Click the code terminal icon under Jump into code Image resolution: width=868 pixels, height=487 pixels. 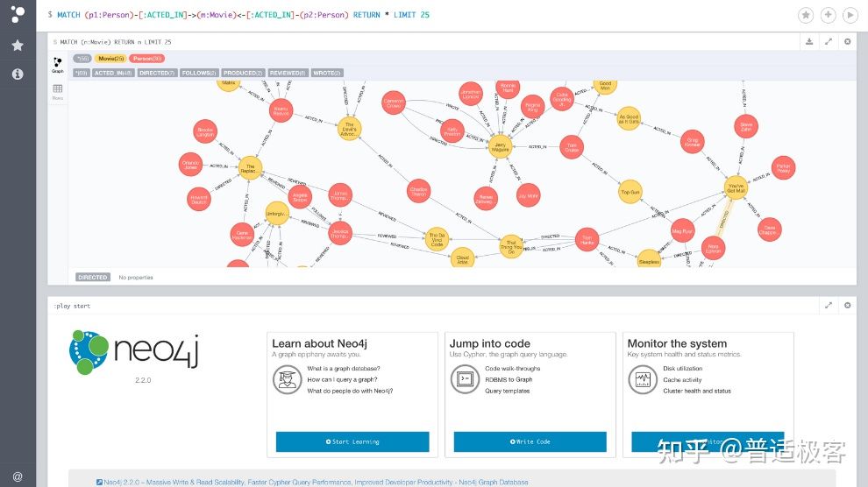pos(465,380)
